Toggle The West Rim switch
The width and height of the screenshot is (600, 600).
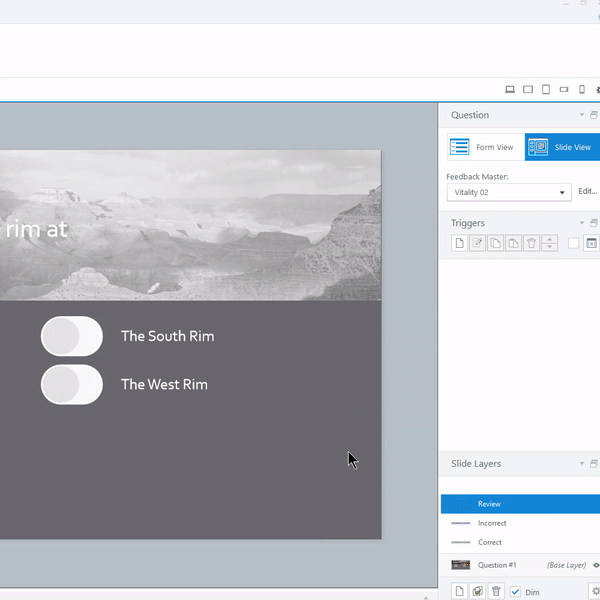[x=72, y=385]
